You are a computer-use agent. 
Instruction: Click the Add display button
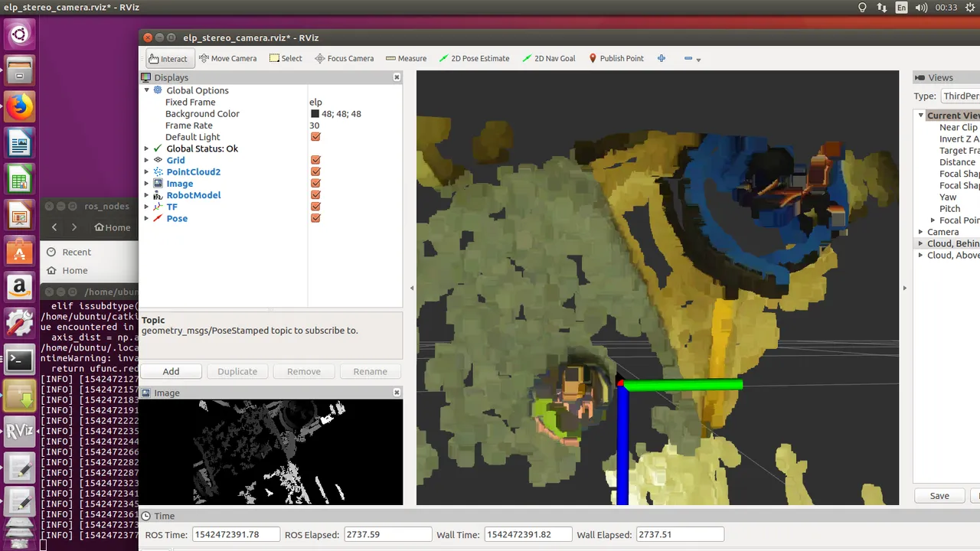[x=171, y=371]
